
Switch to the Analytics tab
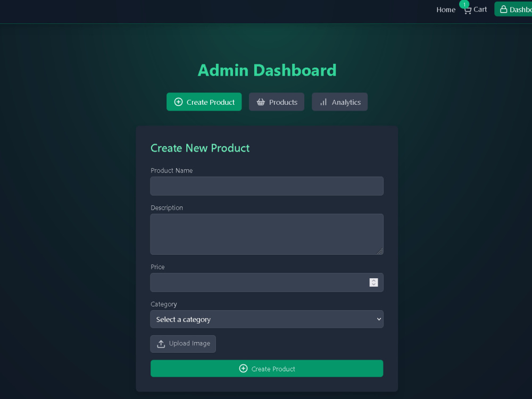(339, 102)
